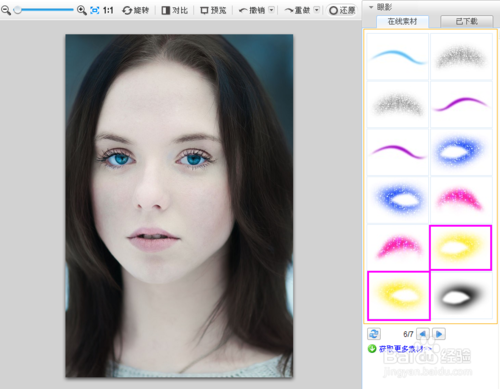The width and height of the screenshot is (500, 389).
Task: Go to previous page of eyeshadow materials
Action: [423, 334]
